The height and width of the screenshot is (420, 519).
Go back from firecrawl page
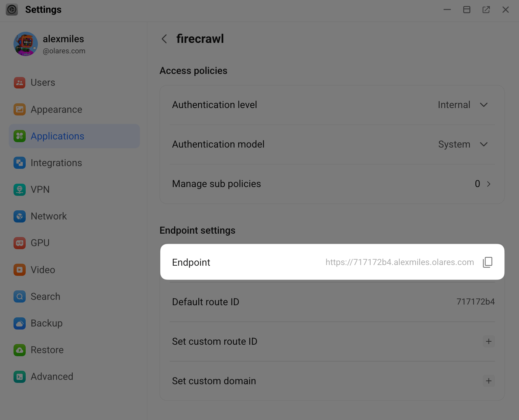click(164, 39)
